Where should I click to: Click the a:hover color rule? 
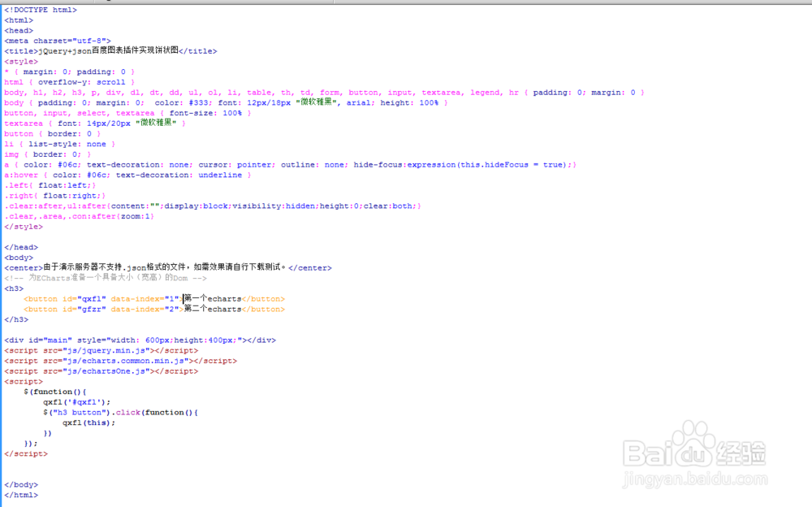point(128,175)
